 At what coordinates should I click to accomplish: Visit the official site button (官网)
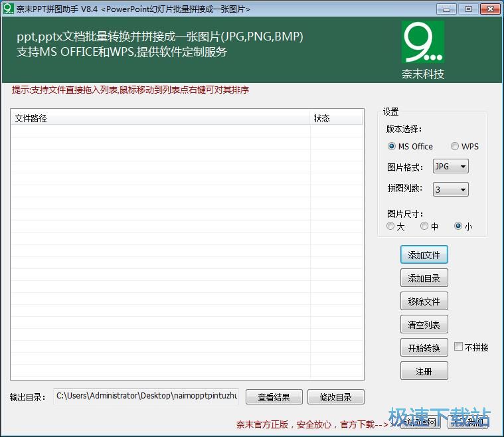420,422
